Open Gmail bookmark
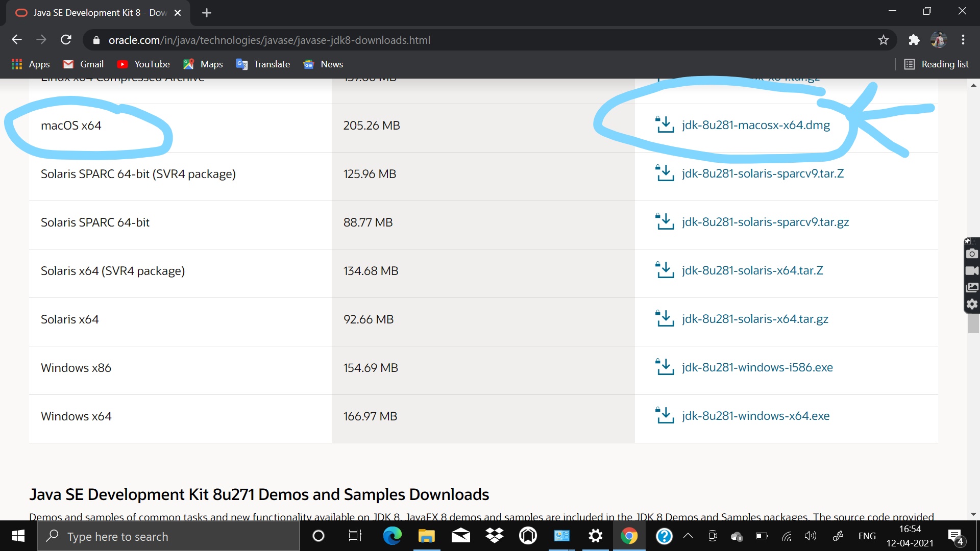 [x=83, y=64]
